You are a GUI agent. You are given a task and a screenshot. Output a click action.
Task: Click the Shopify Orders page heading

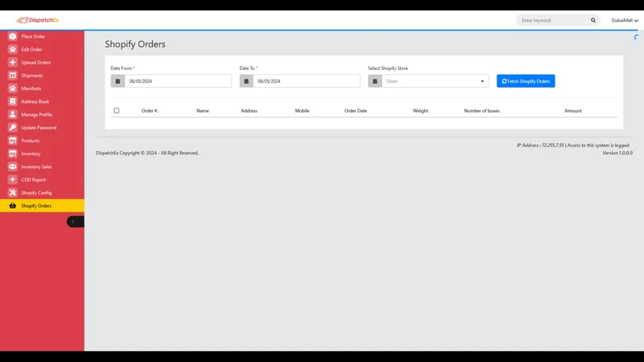(135, 44)
